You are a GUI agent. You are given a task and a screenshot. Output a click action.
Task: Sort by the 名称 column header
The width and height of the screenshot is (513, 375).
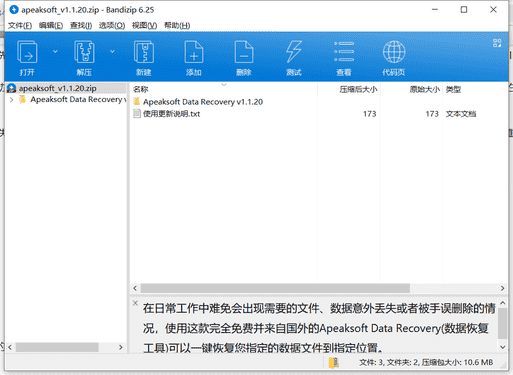pyautogui.click(x=140, y=89)
